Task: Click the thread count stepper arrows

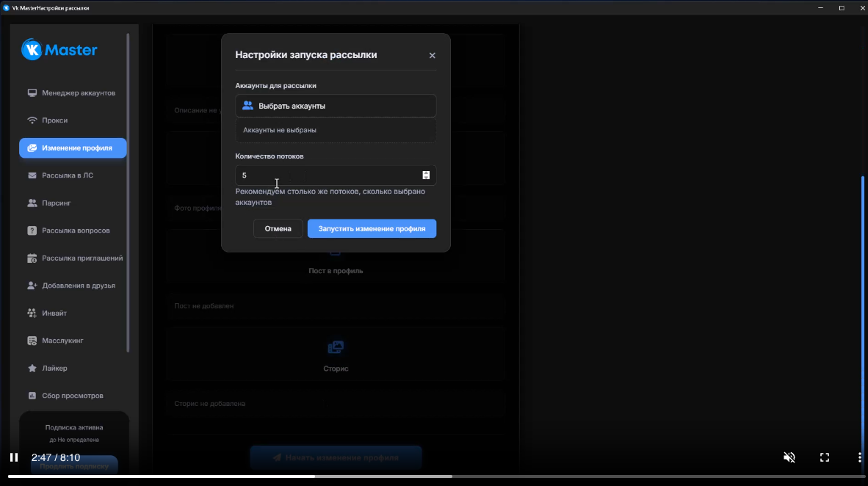Action: (426, 175)
